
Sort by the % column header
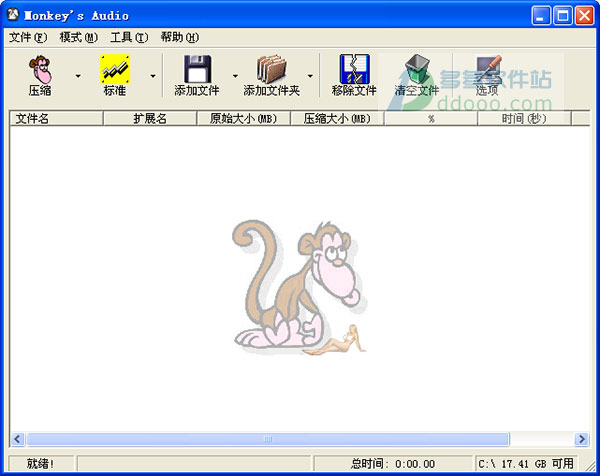(x=431, y=119)
